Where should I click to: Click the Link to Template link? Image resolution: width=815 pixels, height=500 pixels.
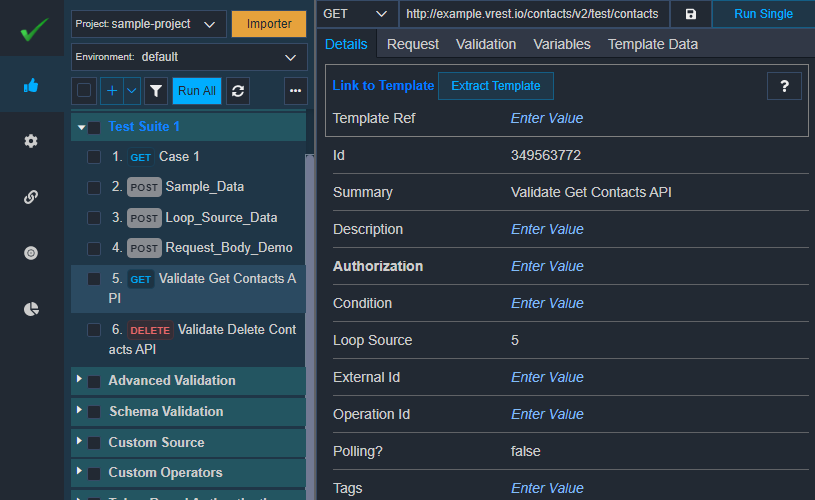(383, 86)
